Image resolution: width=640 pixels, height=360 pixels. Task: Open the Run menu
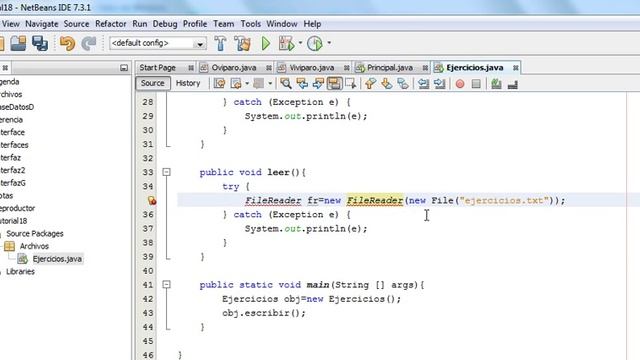140,24
